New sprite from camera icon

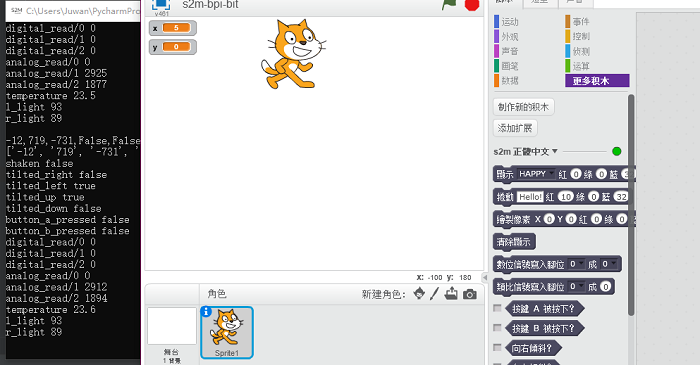point(470,294)
